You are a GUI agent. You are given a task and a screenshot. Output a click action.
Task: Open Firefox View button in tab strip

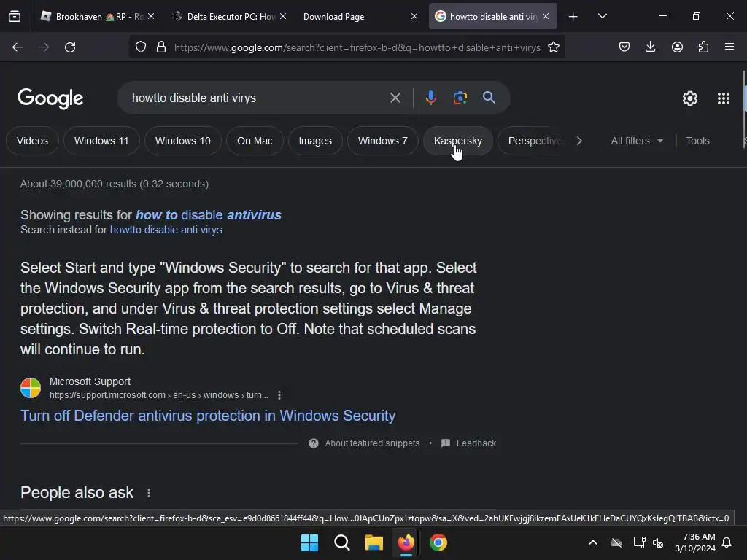click(x=15, y=17)
